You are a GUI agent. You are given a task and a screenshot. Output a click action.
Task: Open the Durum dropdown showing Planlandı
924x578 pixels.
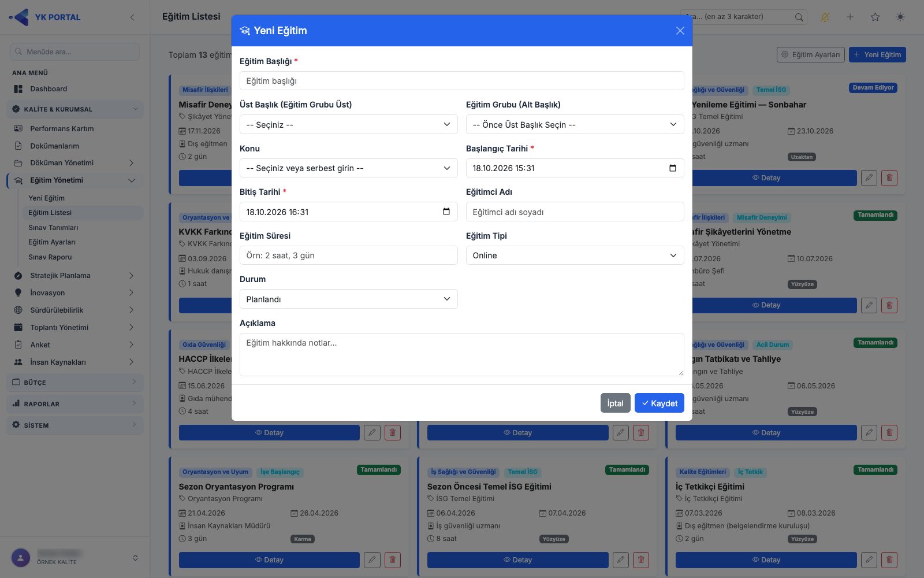pos(348,299)
